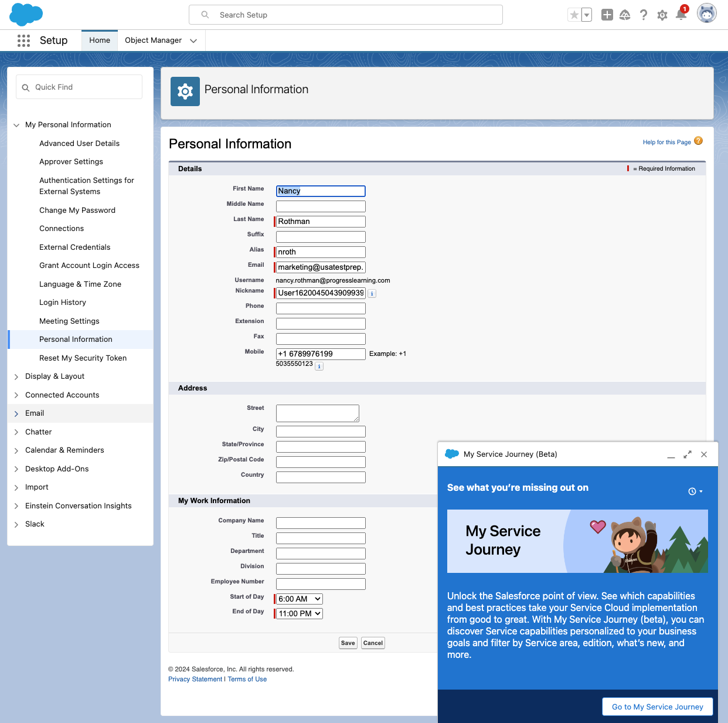
Task: Open External Credentials
Action: tap(75, 247)
